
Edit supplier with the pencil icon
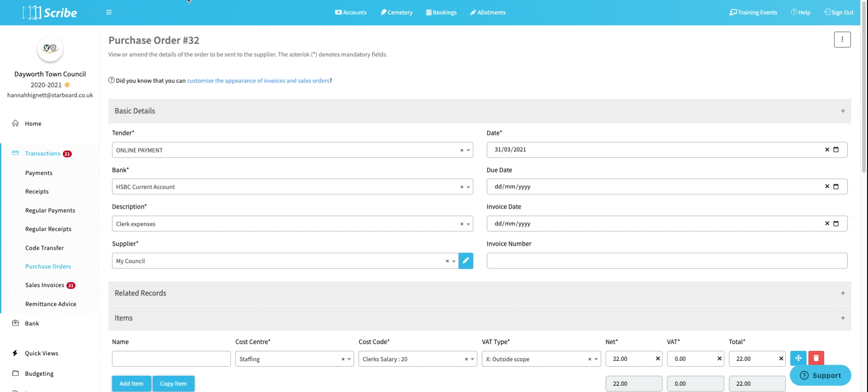[x=466, y=261]
